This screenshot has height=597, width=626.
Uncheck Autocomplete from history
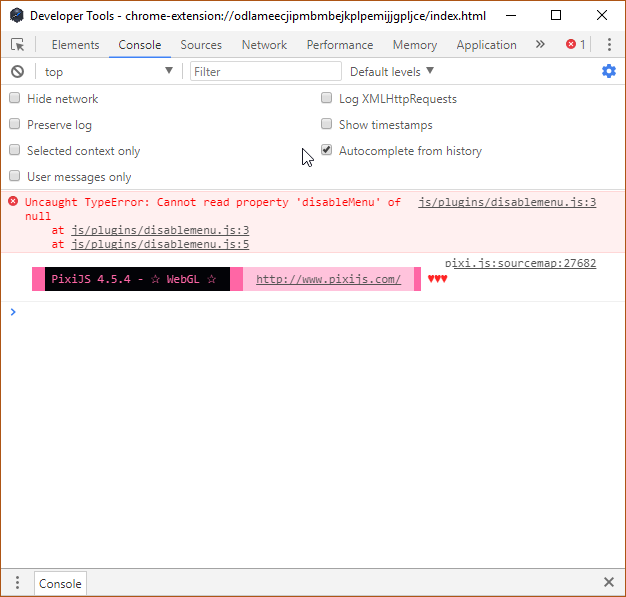pyautogui.click(x=327, y=150)
